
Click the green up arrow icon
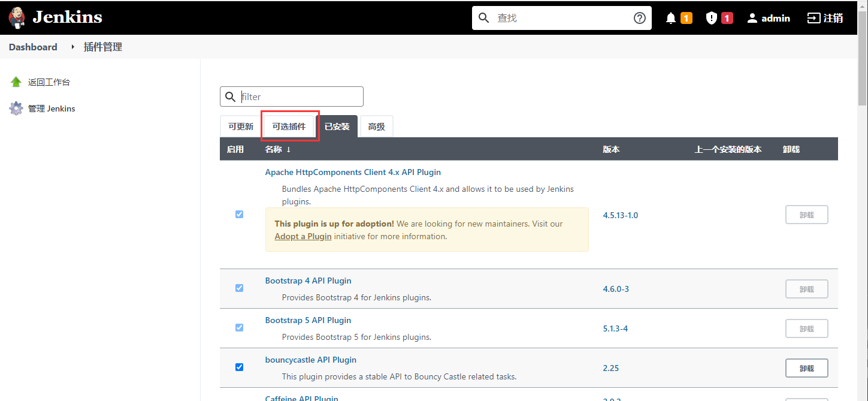pos(16,82)
